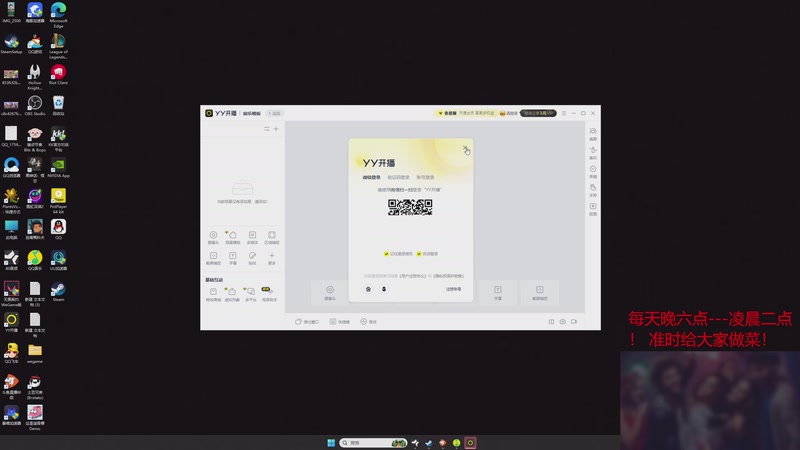Add 摄像头 camera source in left panel
Image resolution: width=800 pixels, height=450 pixels.
coord(213,237)
